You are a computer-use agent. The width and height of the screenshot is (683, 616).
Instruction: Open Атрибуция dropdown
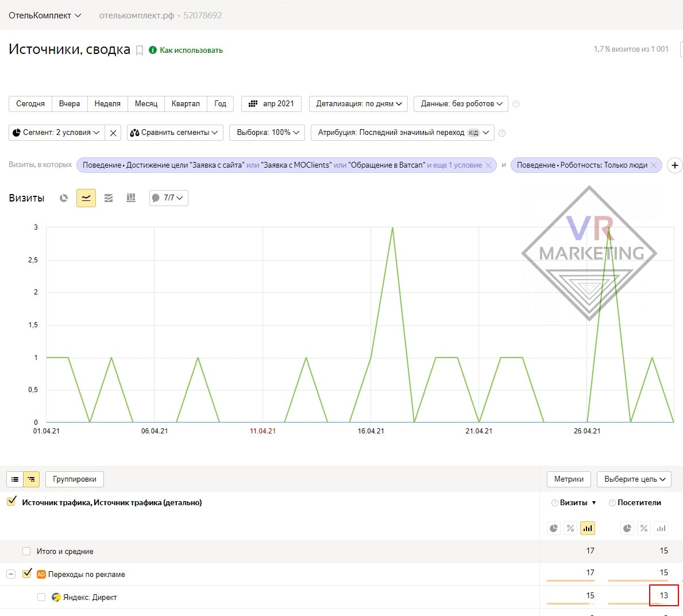(403, 133)
